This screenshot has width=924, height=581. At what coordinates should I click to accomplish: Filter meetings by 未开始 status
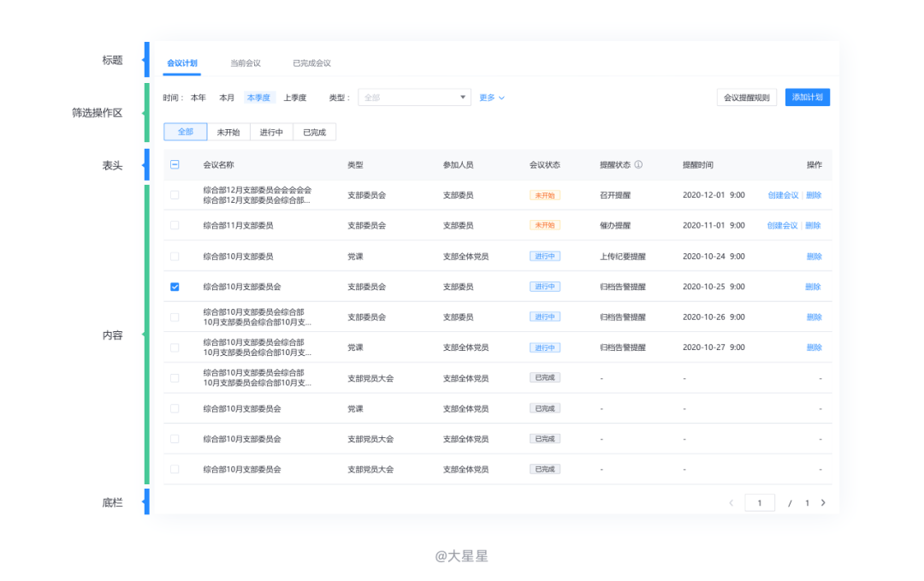pyautogui.click(x=227, y=132)
